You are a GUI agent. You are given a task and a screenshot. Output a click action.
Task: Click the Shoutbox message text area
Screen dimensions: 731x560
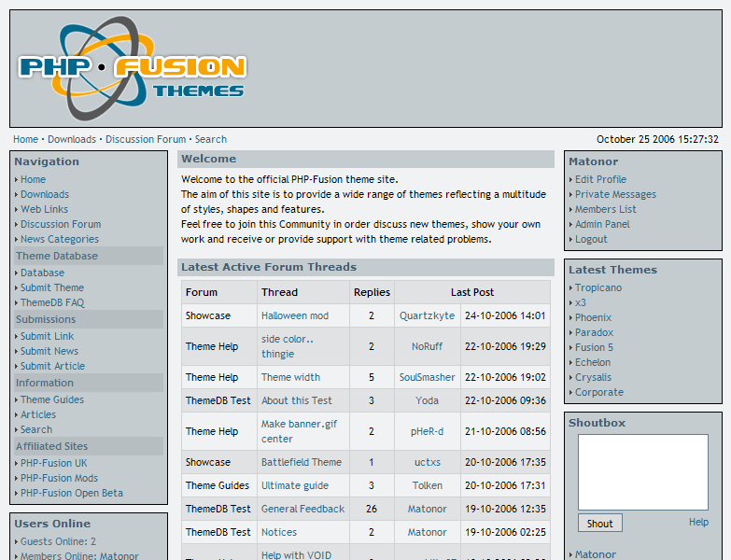643,472
